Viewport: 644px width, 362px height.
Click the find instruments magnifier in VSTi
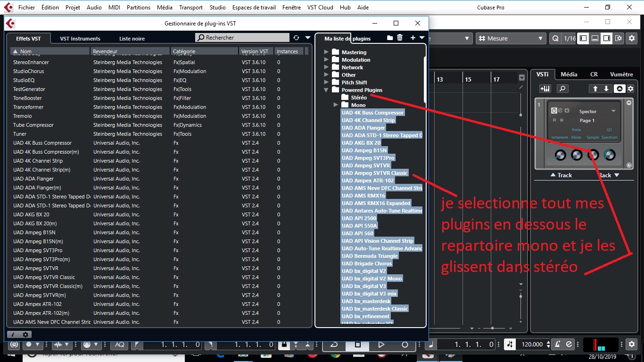(x=562, y=89)
